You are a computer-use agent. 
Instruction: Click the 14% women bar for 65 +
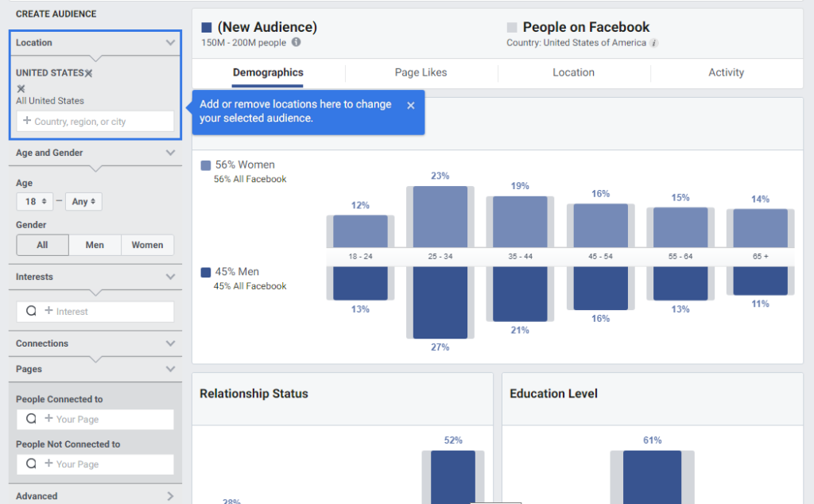(761, 228)
